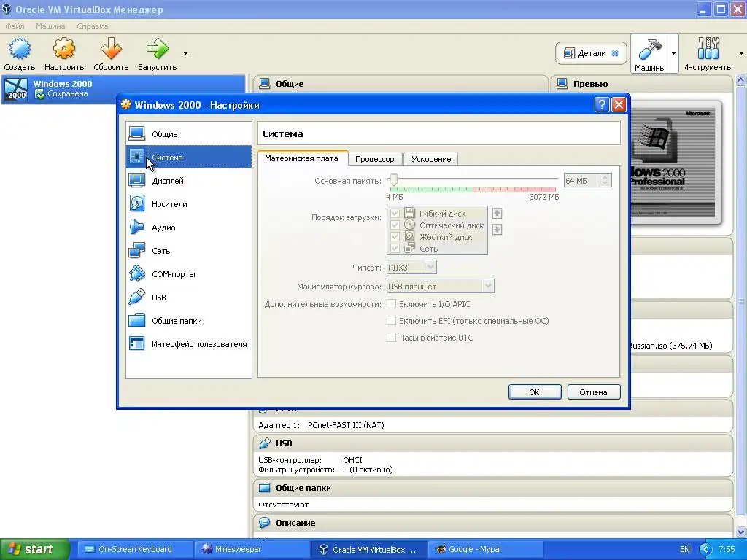The width and height of the screenshot is (747, 560).
Task: Expand the Инструменты dropdown arrow
Action: (741, 53)
